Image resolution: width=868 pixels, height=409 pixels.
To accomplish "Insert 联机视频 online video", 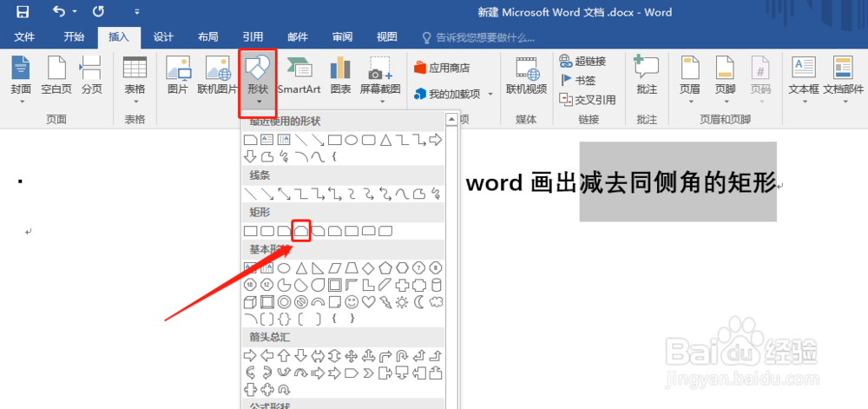I will (x=527, y=76).
